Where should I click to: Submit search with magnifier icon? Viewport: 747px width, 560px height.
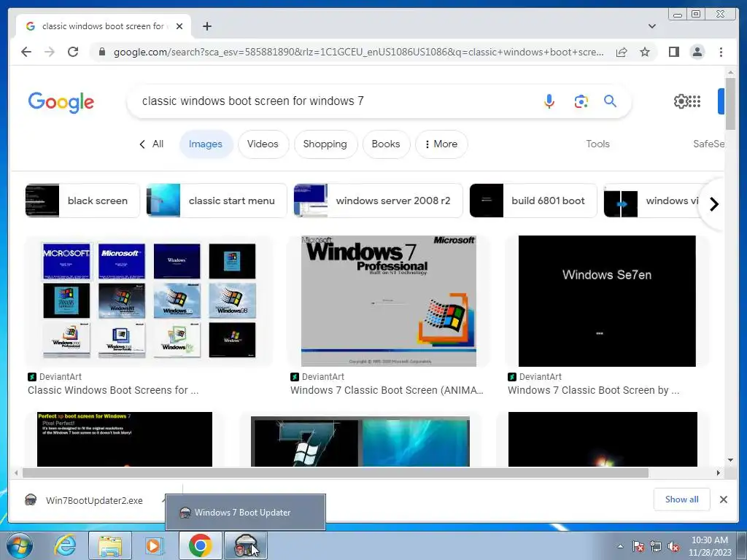click(x=611, y=101)
